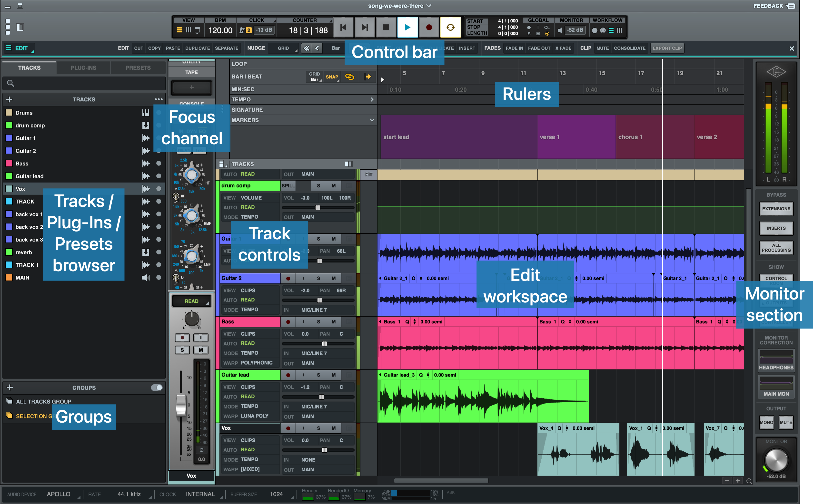Screen dimensions: 814x504
Task: Open the nudge GRID dropdown
Action: [283, 48]
